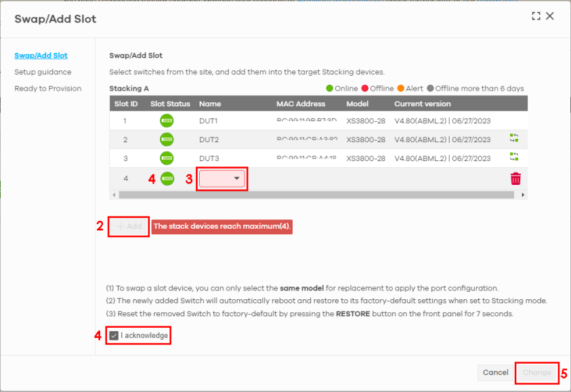The width and height of the screenshot is (571, 392).
Task: Click the slot 2 online status icon
Action: tap(167, 139)
